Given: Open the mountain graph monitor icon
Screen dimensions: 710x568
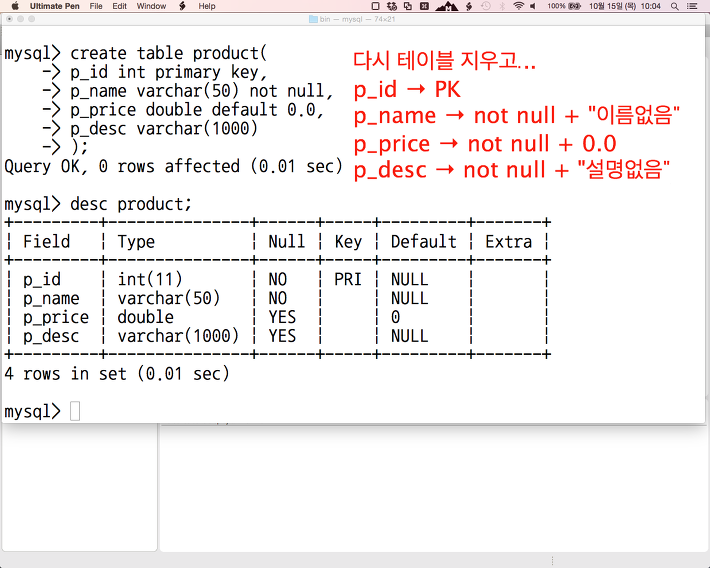Looking at the screenshot, I should click(x=446, y=6).
